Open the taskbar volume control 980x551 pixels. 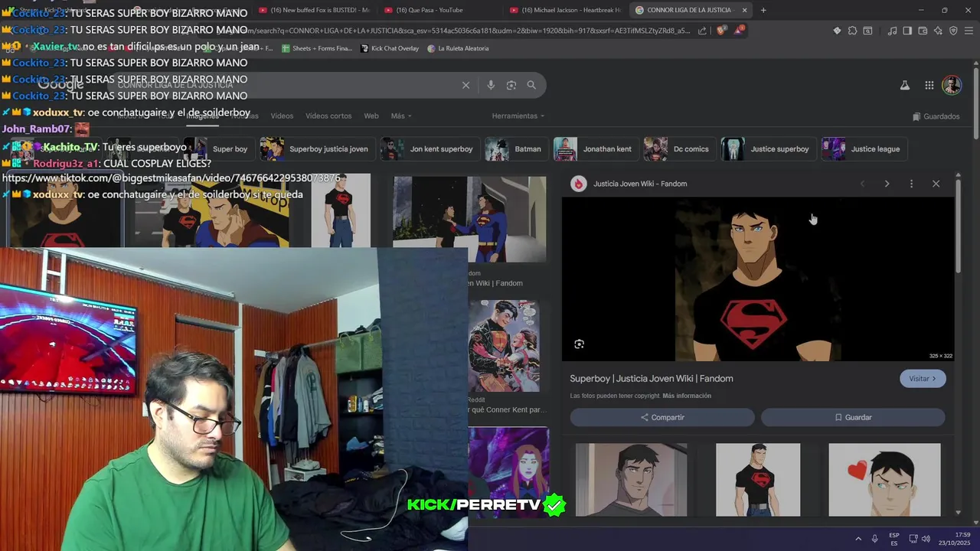926,539
